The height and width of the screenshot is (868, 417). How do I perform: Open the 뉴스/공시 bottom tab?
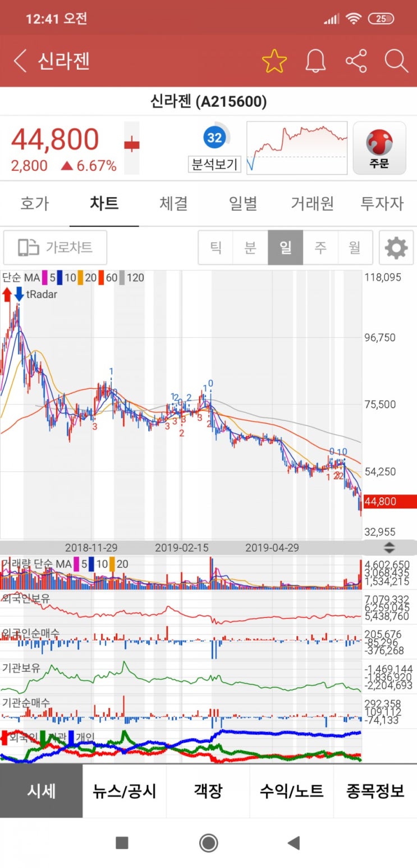(x=125, y=791)
